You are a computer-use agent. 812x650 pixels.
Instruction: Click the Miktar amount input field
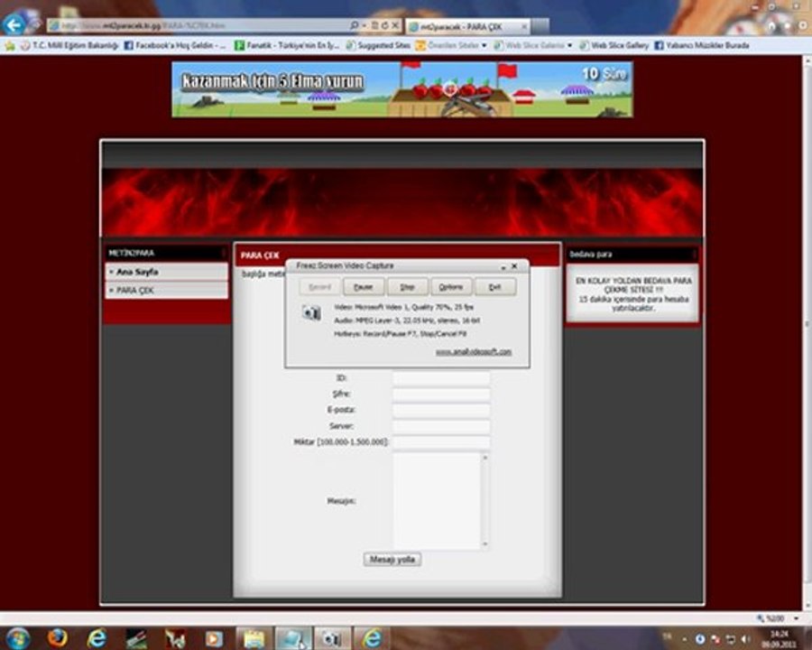point(441,442)
